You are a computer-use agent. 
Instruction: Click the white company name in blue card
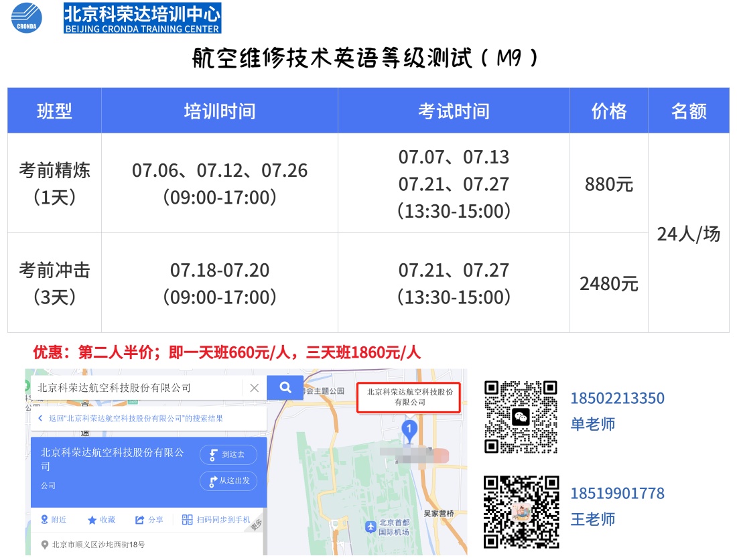click(x=112, y=459)
